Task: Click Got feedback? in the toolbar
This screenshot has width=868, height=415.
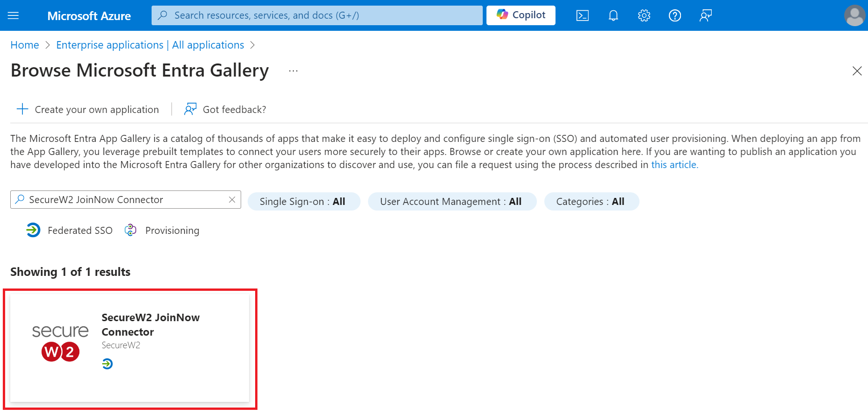Action: tap(225, 110)
